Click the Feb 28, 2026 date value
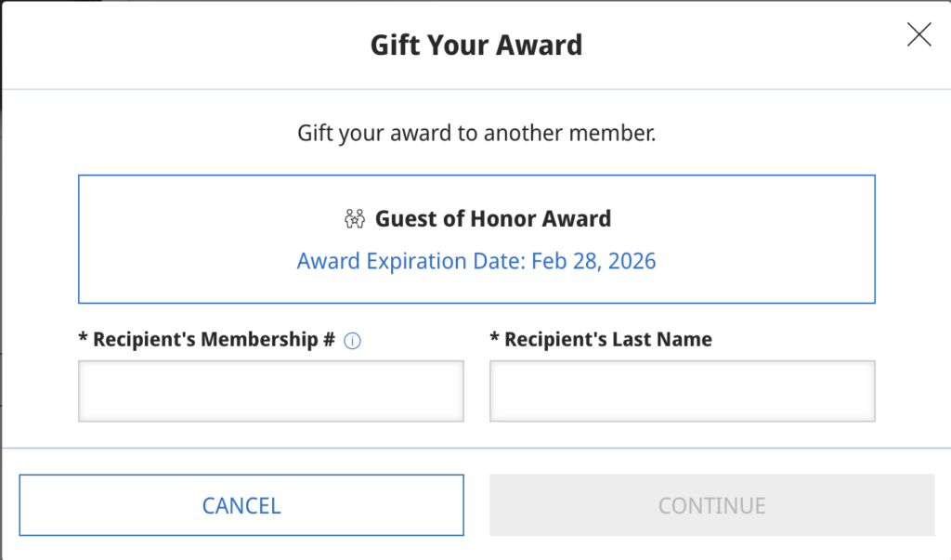951x560 pixels. [x=593, y=261]
